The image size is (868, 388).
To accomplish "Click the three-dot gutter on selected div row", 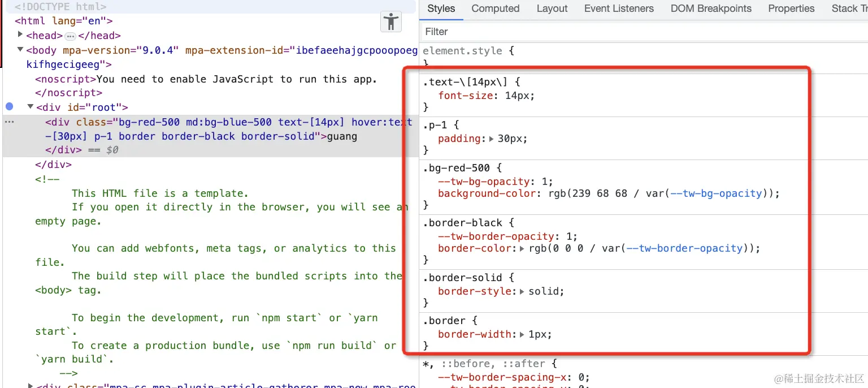I will (9, 122).
